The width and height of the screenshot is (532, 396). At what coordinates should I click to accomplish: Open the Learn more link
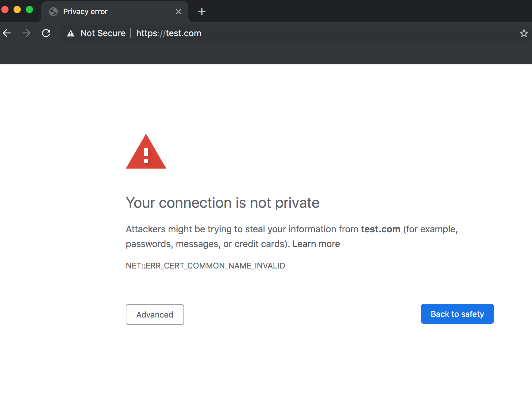pos(316,244)
